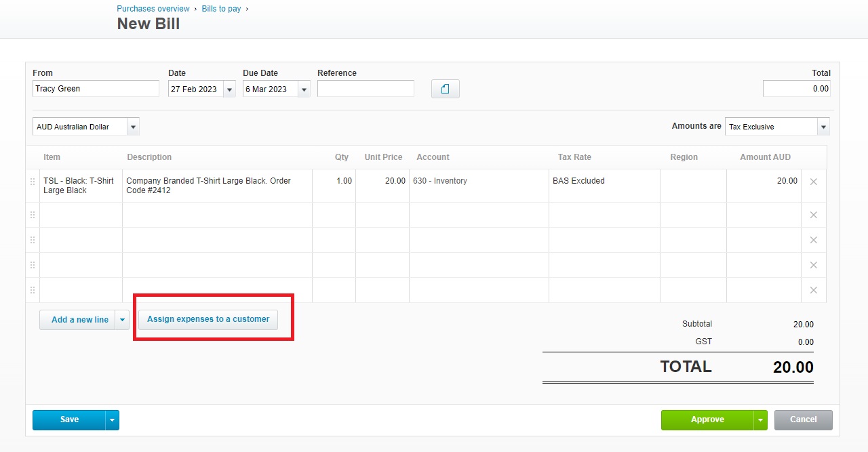The width and height of the screenshot is (868, 452).
Task: Cancel the new bill
Action: (804, 420)
